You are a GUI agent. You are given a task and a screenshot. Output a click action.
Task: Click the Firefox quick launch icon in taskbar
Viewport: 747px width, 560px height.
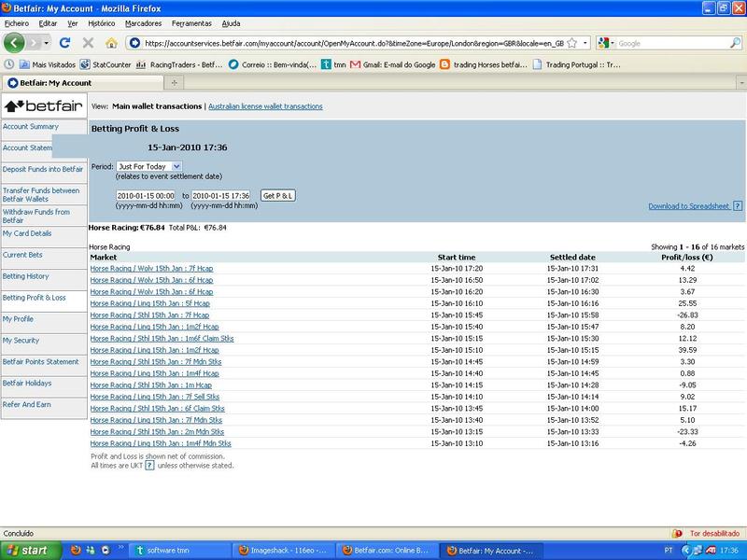76,551
